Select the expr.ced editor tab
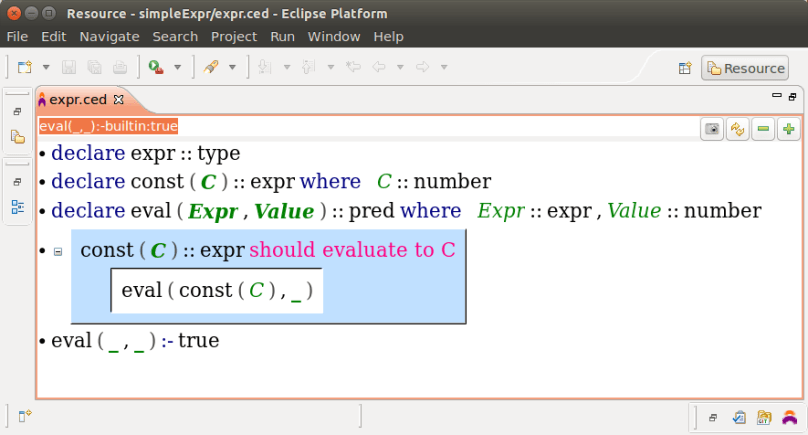The width and height of the screenshot is (808, 435). pos(78,100)
